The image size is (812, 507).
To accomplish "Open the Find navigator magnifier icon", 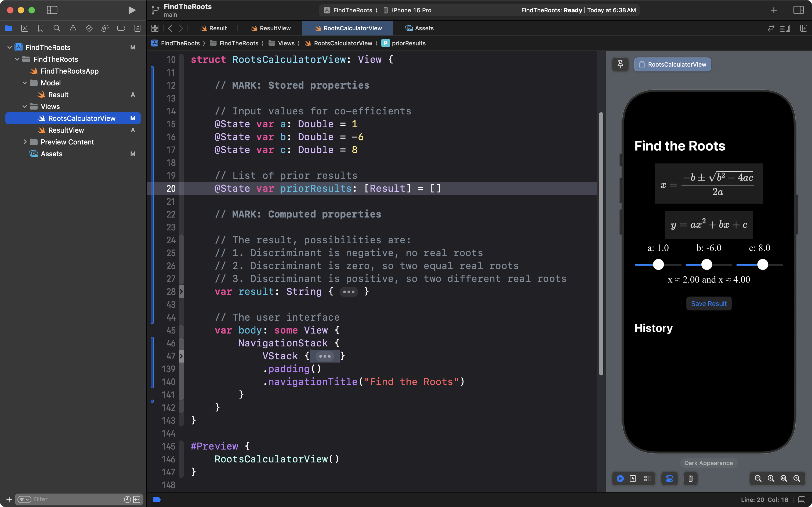I will coord(57,28).
